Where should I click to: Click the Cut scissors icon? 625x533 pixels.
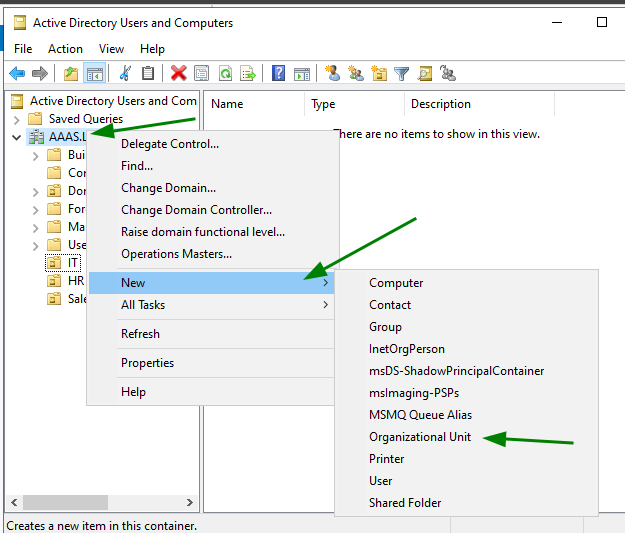[125, 73]
